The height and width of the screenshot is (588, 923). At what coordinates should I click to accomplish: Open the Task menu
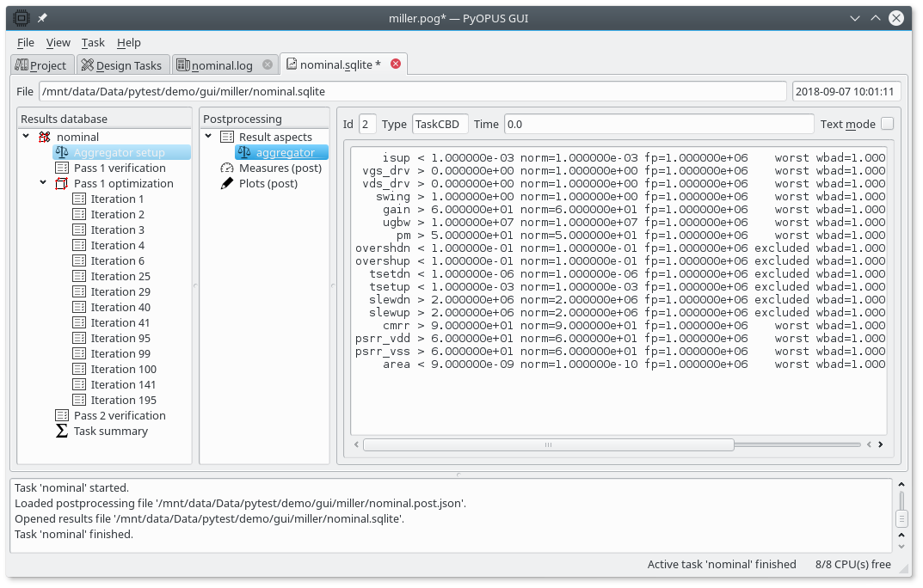pyautogui.click(x=93, y=42)
